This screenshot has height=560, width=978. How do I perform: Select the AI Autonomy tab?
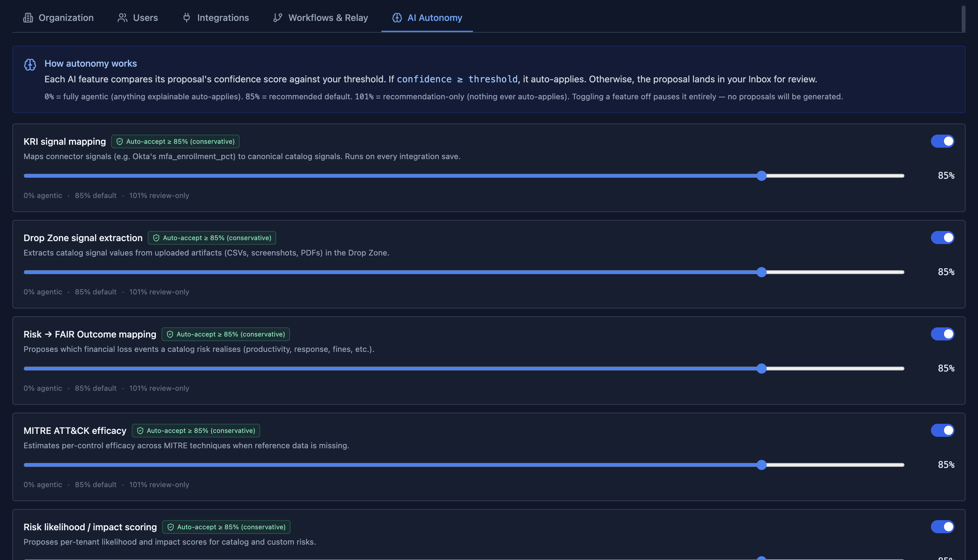(x=427, y=18)
